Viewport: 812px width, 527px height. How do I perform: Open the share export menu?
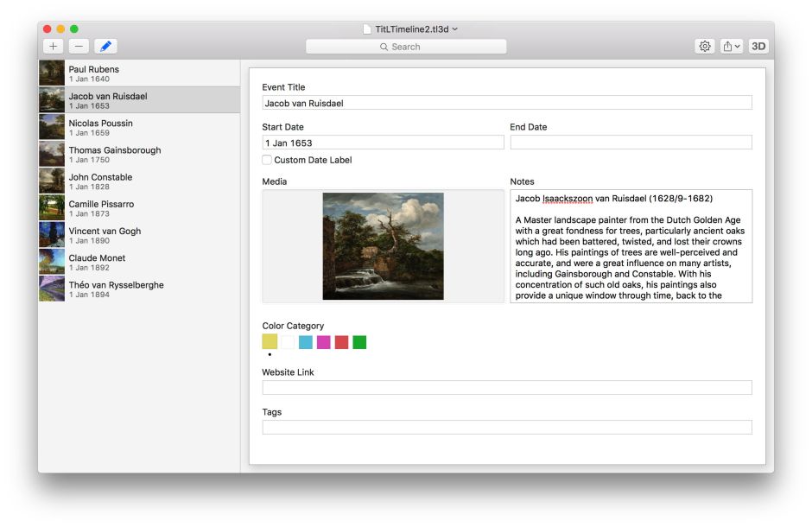tap(732, 47)
